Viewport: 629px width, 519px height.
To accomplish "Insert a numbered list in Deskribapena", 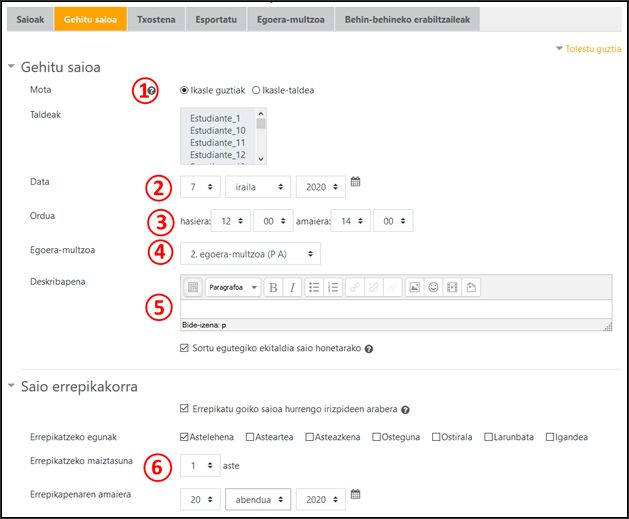I will [x=334, y=288].
